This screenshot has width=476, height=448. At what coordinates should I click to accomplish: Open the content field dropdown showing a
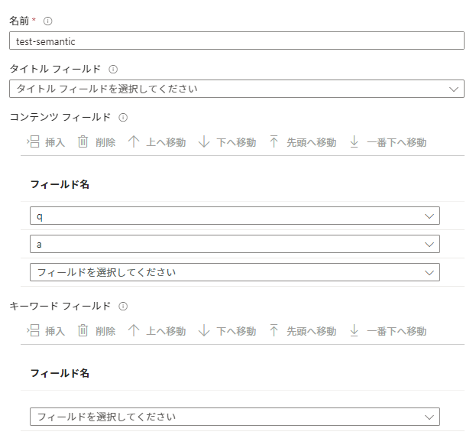pos(235,244)
